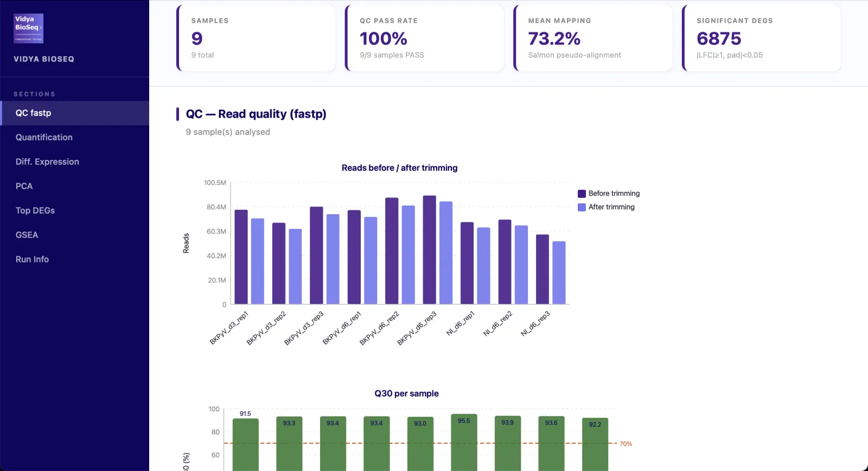Click the 'Reads before / after trimming' chart title
Screen dimensions: 868x471
coord(399,168)
